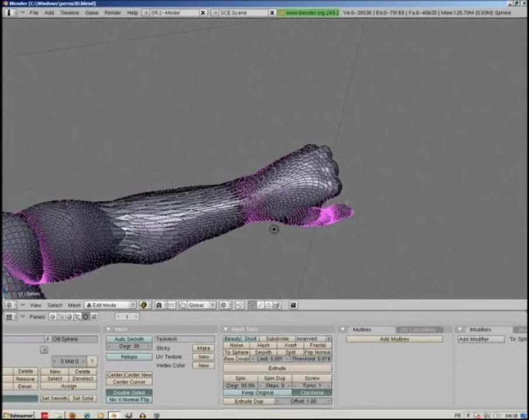The height and width of the screenshot is (420, 529).
Task: Open the Render menu
Action: (113, 13)
